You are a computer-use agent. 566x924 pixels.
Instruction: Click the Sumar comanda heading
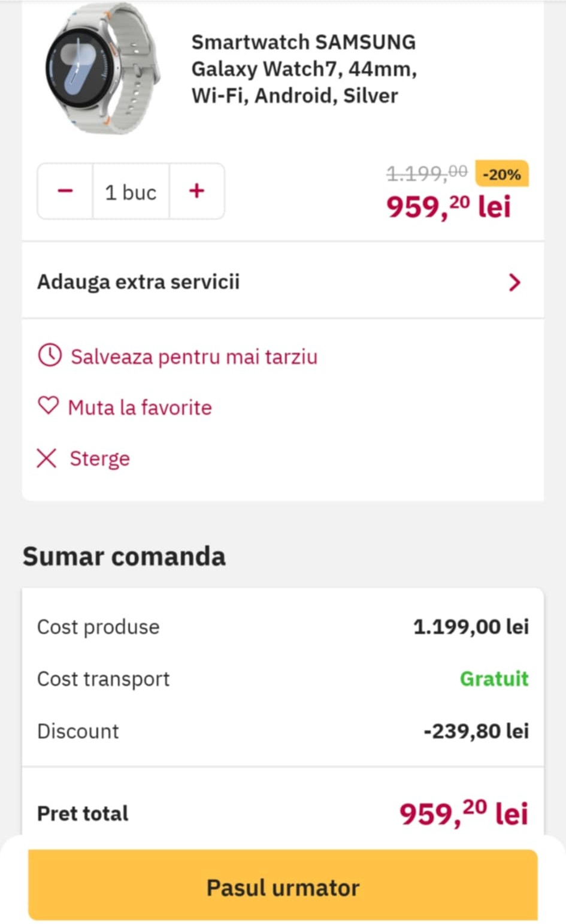coord(124,556)
